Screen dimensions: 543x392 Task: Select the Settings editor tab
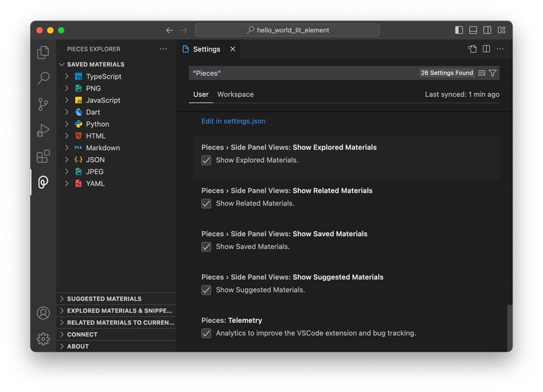tap(206, 49)
